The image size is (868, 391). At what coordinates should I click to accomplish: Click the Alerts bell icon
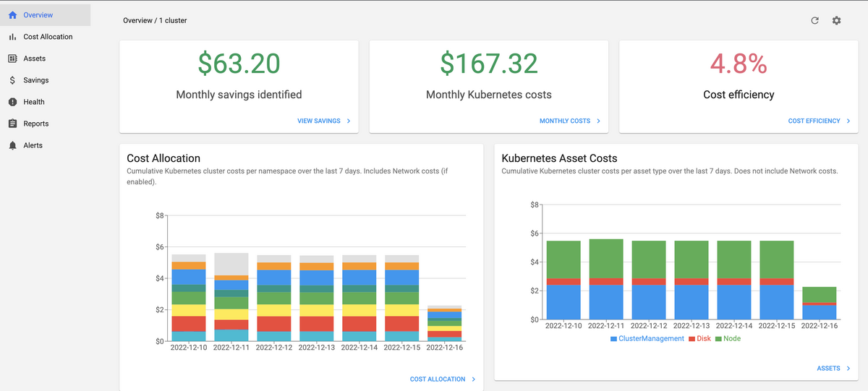click(x=12, y=145)
